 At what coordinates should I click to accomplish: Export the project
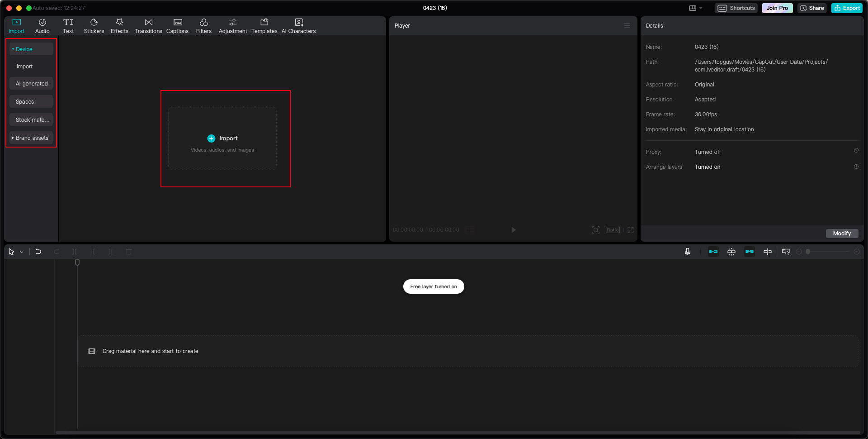(x=847, y=8)
